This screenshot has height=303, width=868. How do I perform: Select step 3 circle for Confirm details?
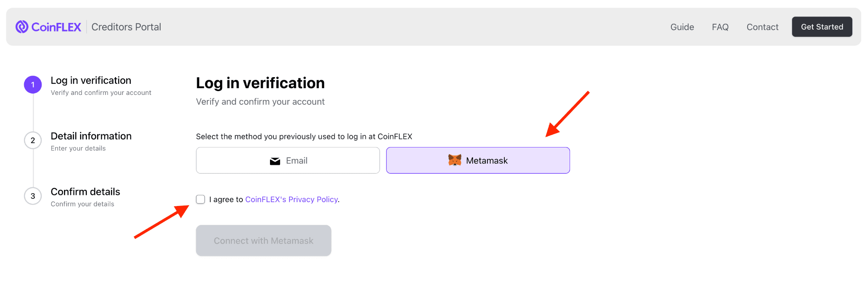coord(33,196)
